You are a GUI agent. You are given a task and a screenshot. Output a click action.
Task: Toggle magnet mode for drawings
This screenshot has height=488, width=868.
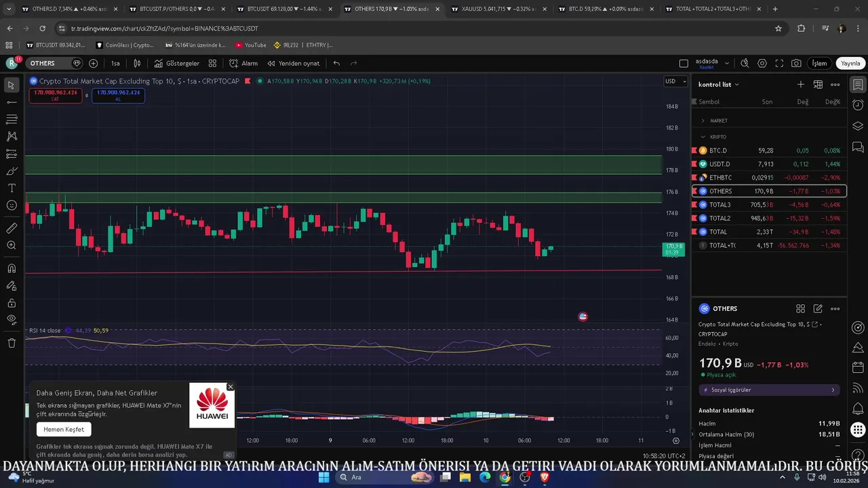tap(12, 268)
